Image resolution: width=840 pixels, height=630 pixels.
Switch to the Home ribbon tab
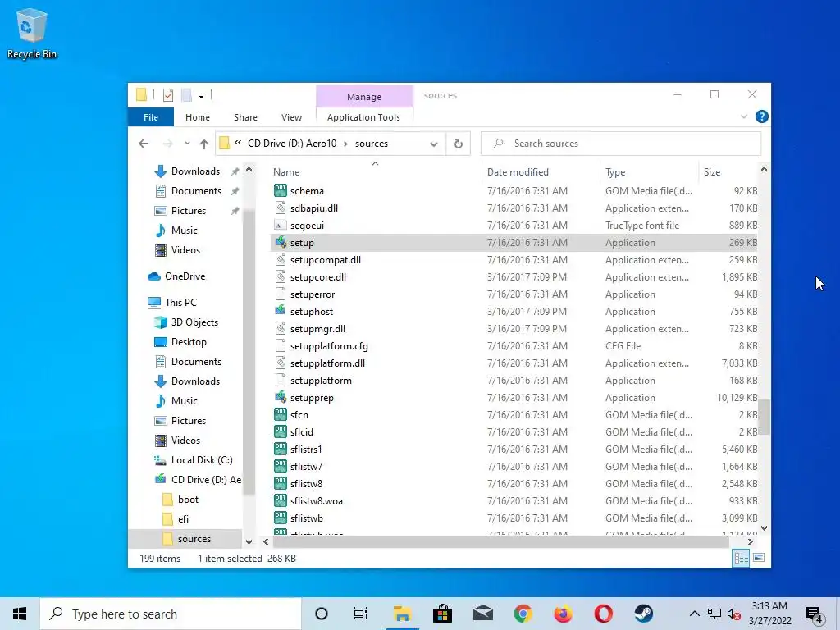[198, 117]
